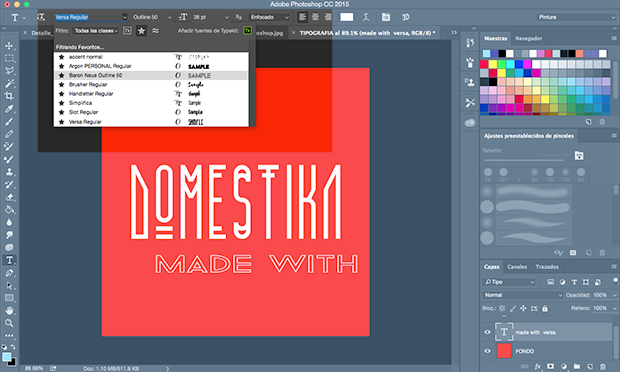Select the Eyedropper tool
Image resolution: width=620 pixels, height=372 pixels.
(x=9, y=109)
